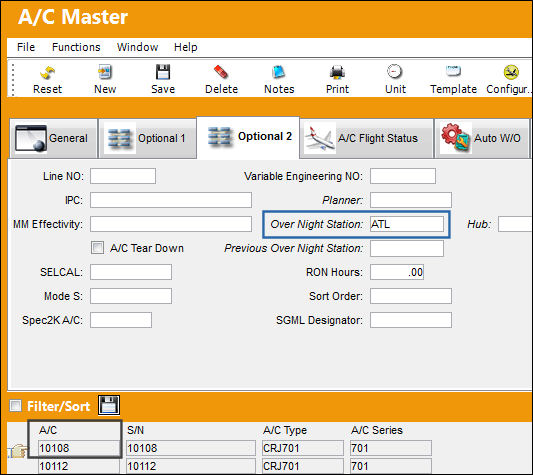This screenshot has width=533, height=475.
Task: Click the A/C Series column header
Action: click(x=377, y=430)
